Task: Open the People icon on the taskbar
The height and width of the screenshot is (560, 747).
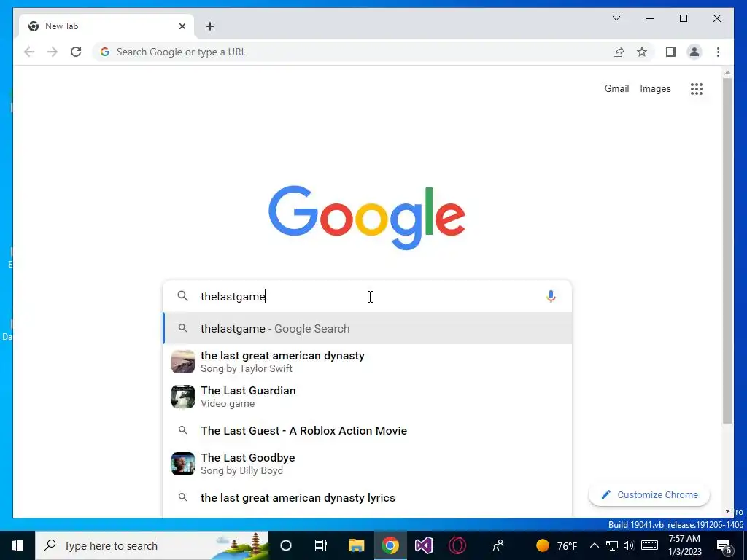Action: [498, 545]
